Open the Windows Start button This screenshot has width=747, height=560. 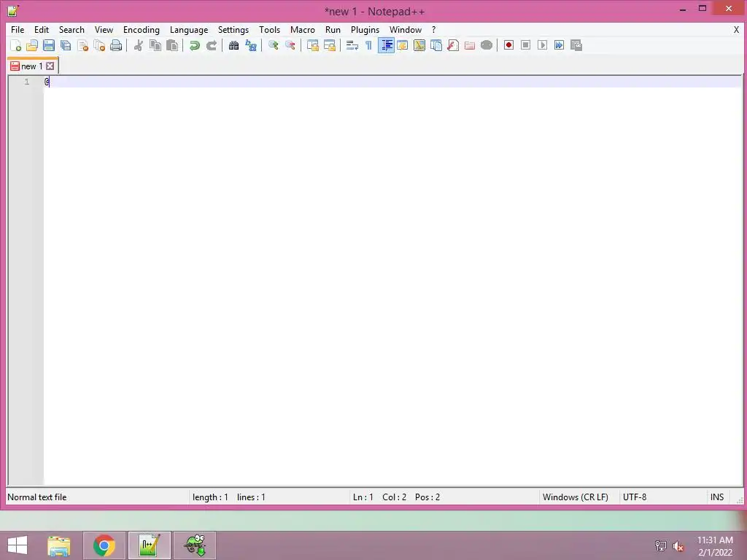(x=18, y=545)
